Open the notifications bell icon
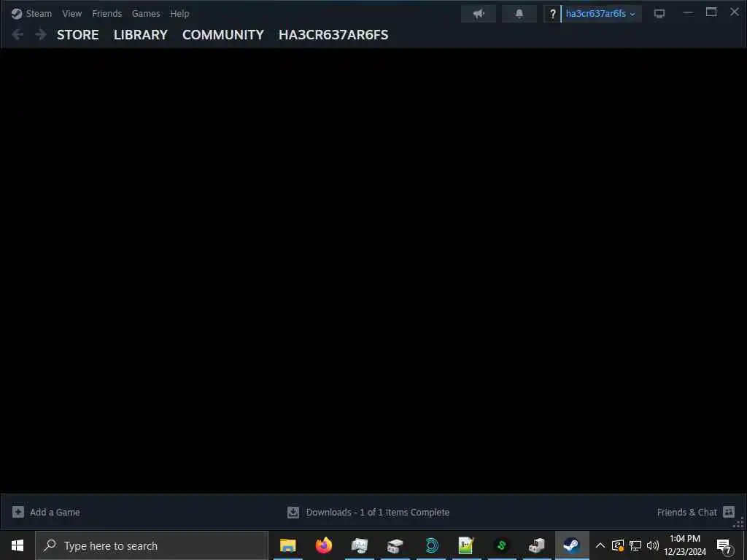 coord(519,14)
